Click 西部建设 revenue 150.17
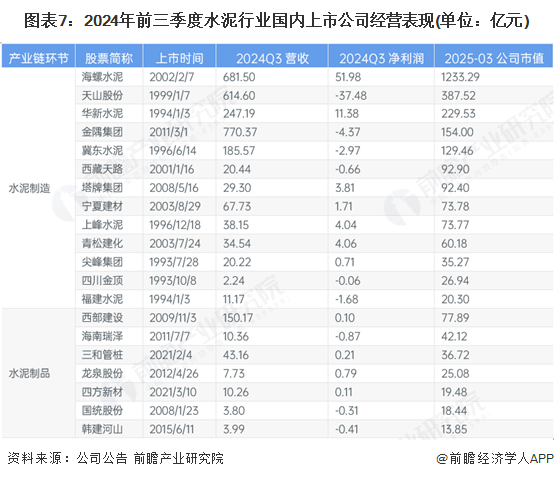 pos(237,318)
